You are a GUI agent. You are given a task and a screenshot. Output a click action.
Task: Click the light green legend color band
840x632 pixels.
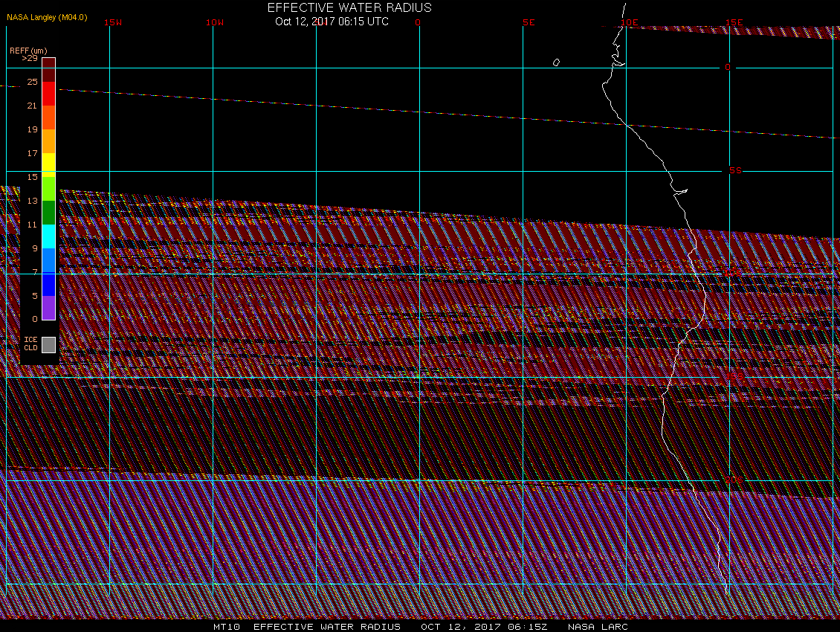tap(49, 189)
